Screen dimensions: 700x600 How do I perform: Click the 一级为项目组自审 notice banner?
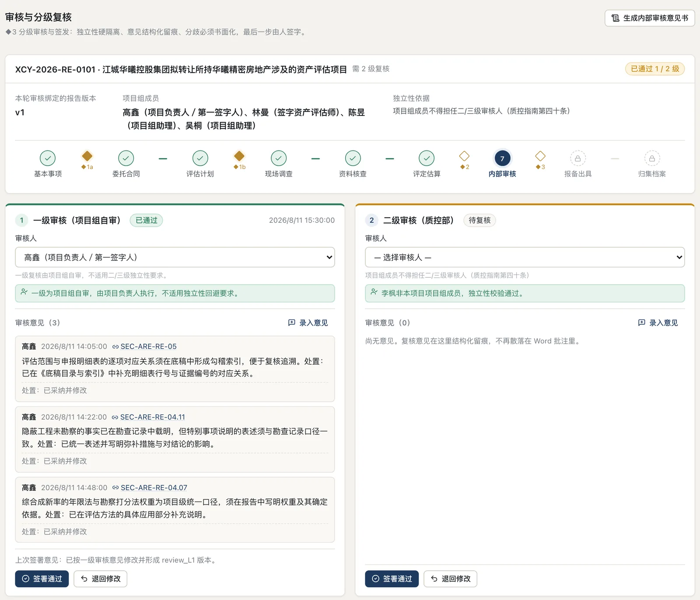[x=175, y=294]
